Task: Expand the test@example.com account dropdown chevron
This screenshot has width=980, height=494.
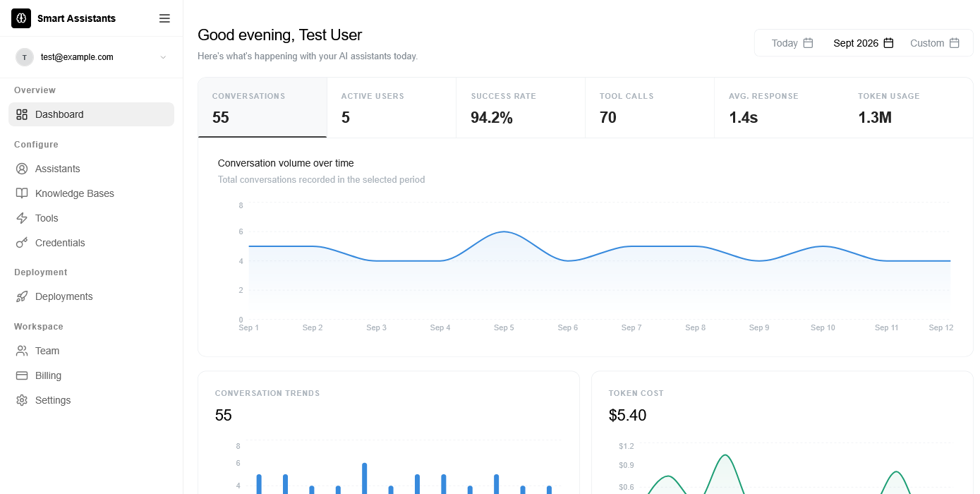Action: click(x=163, y=57)
